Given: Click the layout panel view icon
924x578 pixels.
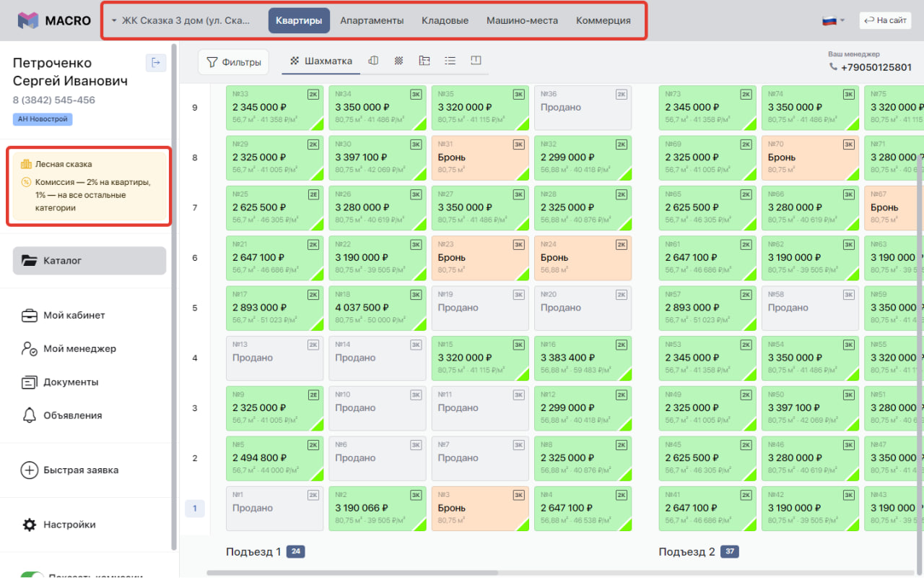Looking at the screenshot, I should point(476,61).
